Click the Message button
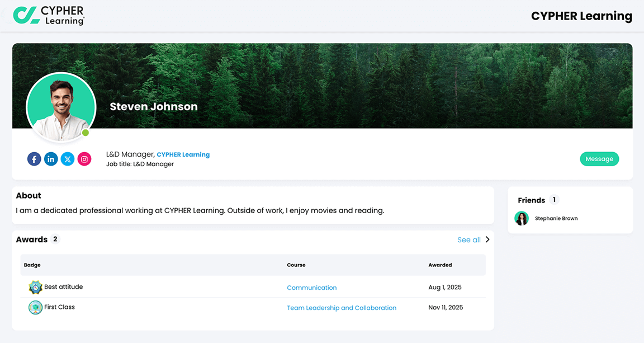This screenshot has height=343, width=644. pyautogui.click(x=599, y=159)
